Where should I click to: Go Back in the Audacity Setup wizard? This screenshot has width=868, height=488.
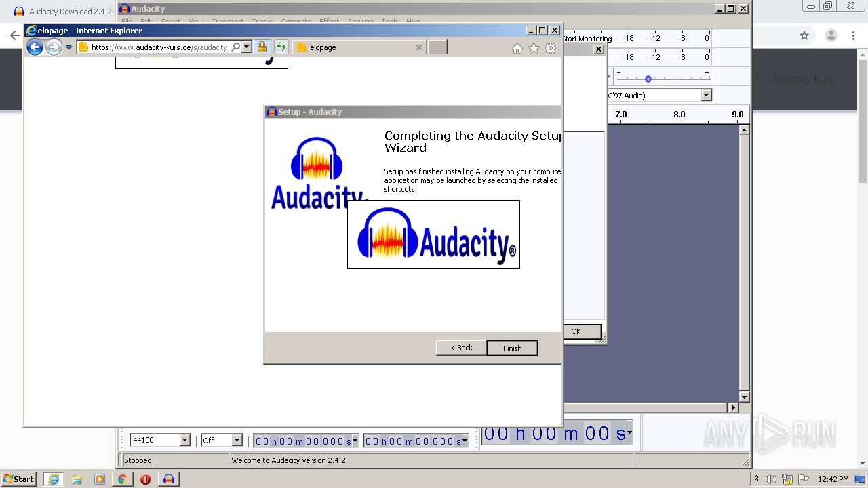point(461,348)
